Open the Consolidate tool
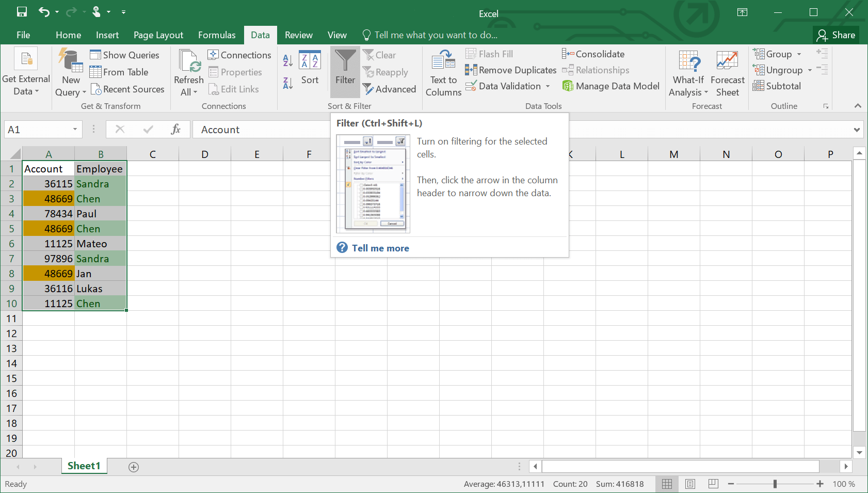The image size is (868, 493). (x=593, y=53)
